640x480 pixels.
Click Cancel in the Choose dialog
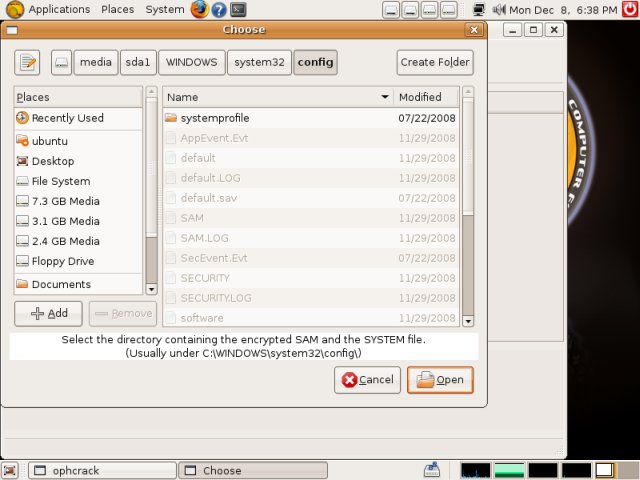(367, 380)
